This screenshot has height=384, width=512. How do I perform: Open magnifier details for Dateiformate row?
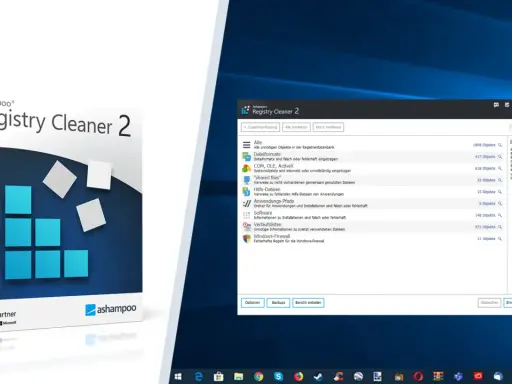click(x=500, y=157)
